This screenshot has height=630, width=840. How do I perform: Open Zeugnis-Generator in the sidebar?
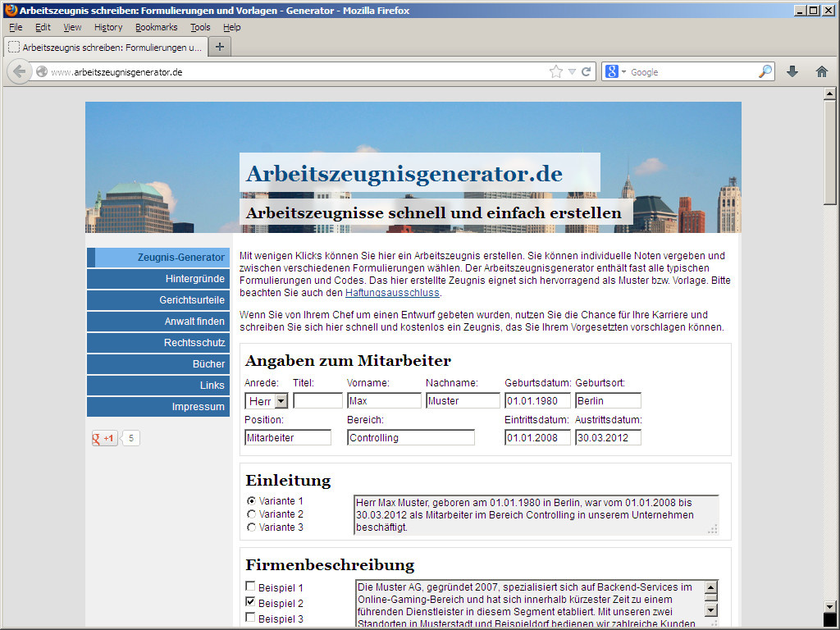point(158,258)
